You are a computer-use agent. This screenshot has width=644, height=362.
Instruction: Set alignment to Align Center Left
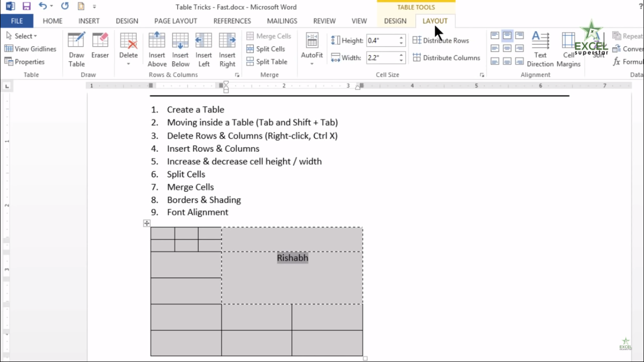pos(495,48)
